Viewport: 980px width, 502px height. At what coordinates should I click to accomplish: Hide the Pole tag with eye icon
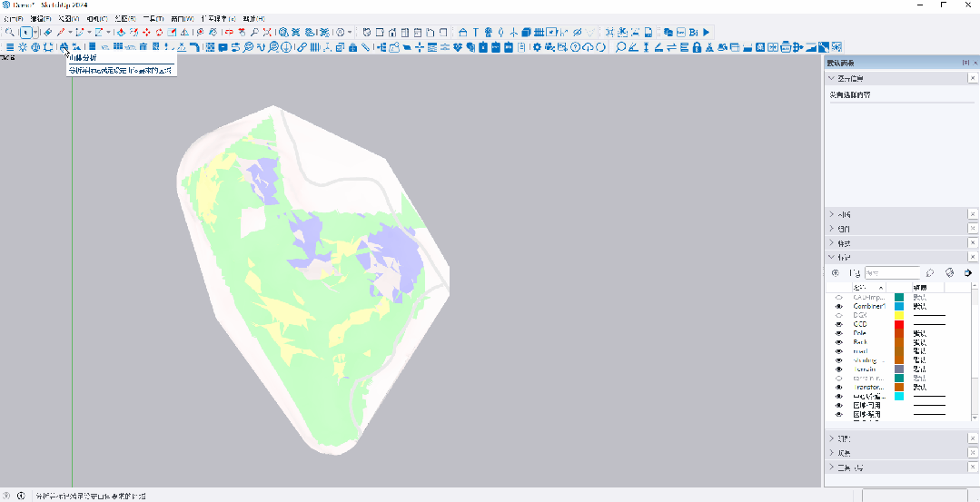click(839, 333)
